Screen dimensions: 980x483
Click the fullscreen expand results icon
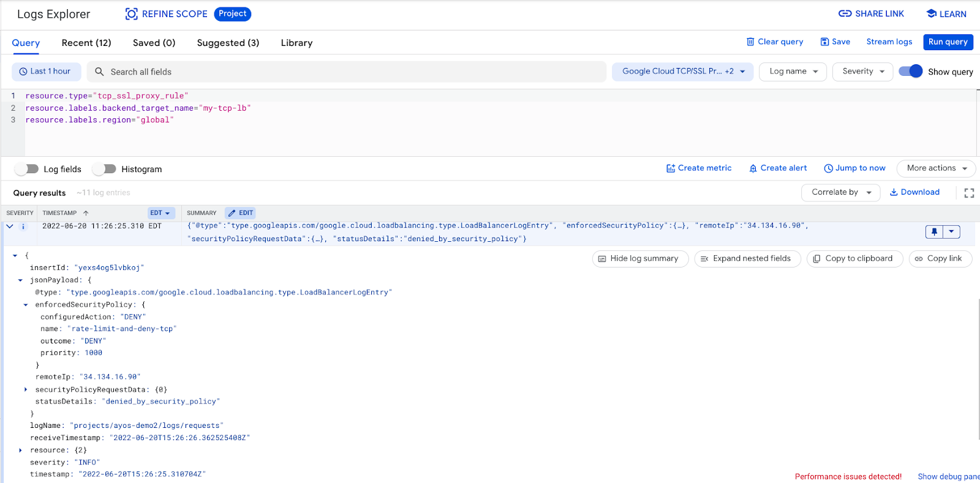969,193
